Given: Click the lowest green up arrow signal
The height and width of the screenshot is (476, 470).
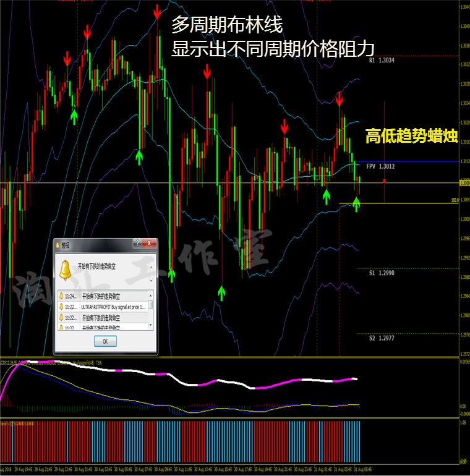Looking at the screenshot, I should (221, 293).
